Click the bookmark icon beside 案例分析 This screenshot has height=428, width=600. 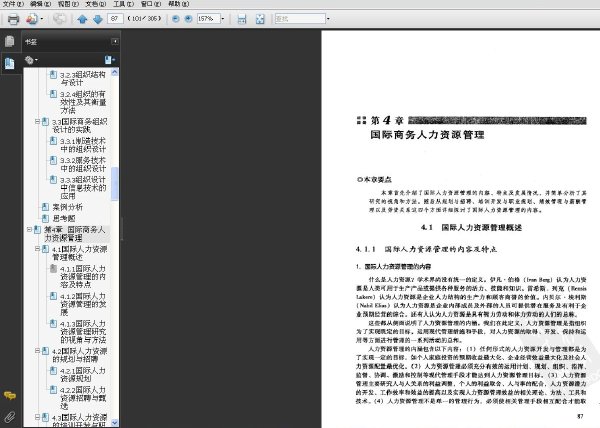point(45,207)
